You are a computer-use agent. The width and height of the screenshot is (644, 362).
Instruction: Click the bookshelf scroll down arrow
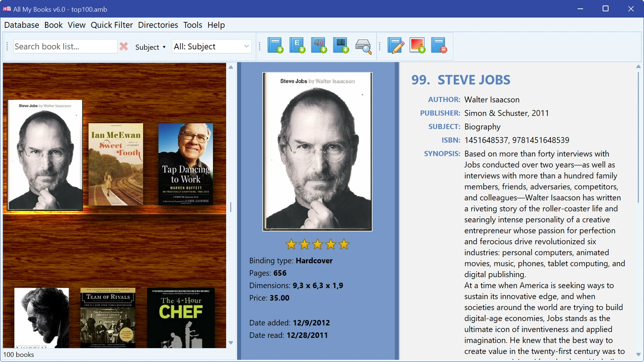pos(231,343)
